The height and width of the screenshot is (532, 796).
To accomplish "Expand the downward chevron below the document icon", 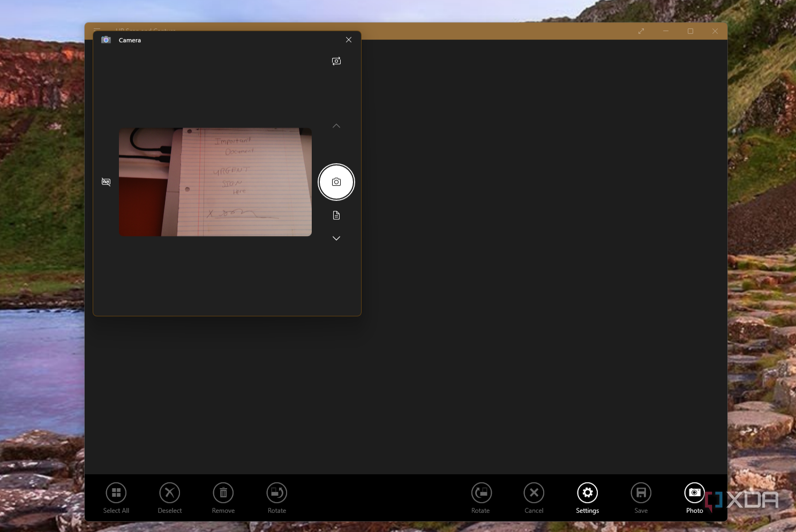I will click(336, 238).
